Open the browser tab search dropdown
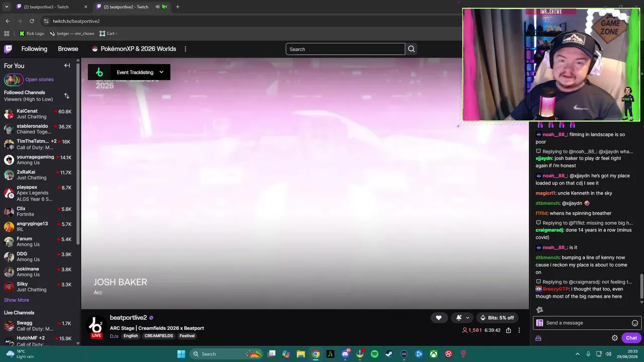Screen dimensions: 644x362 [x=7, y=7]
